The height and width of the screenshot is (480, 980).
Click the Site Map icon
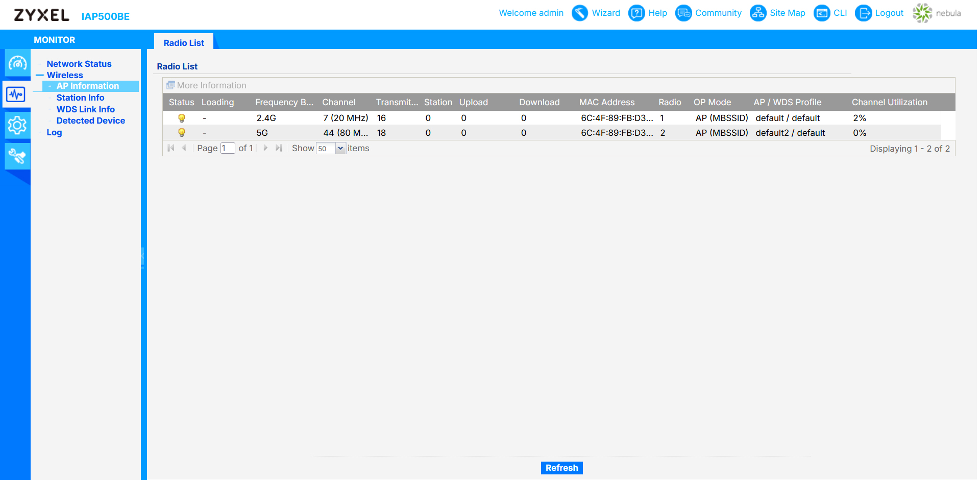tap(758, 13)
